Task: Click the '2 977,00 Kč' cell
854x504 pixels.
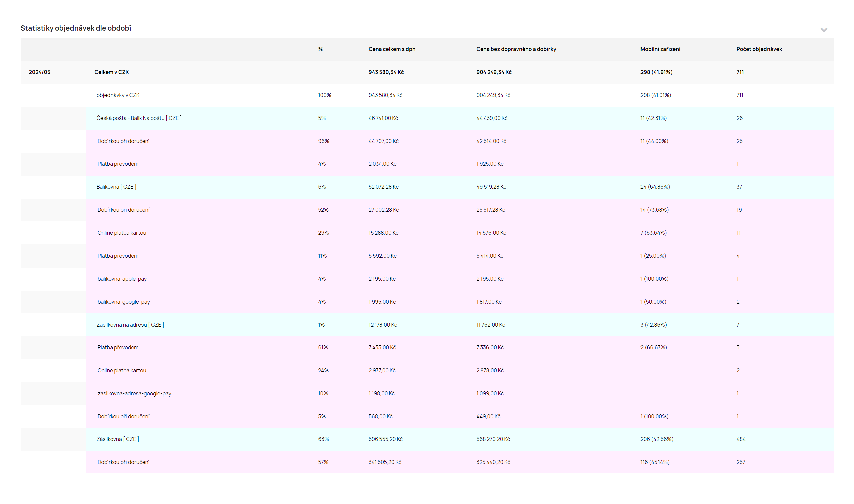Action: click(382, 371)
